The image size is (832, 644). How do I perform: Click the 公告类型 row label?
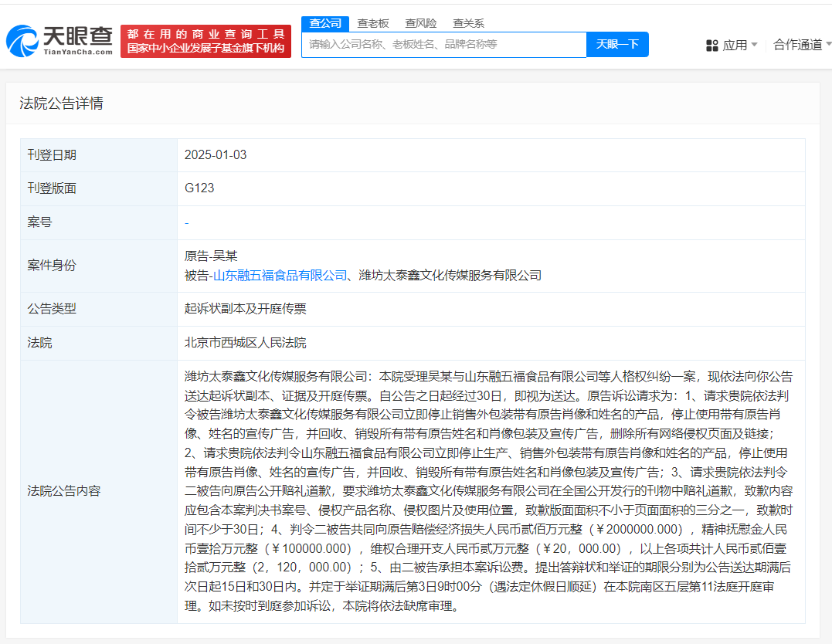point(52,309)
